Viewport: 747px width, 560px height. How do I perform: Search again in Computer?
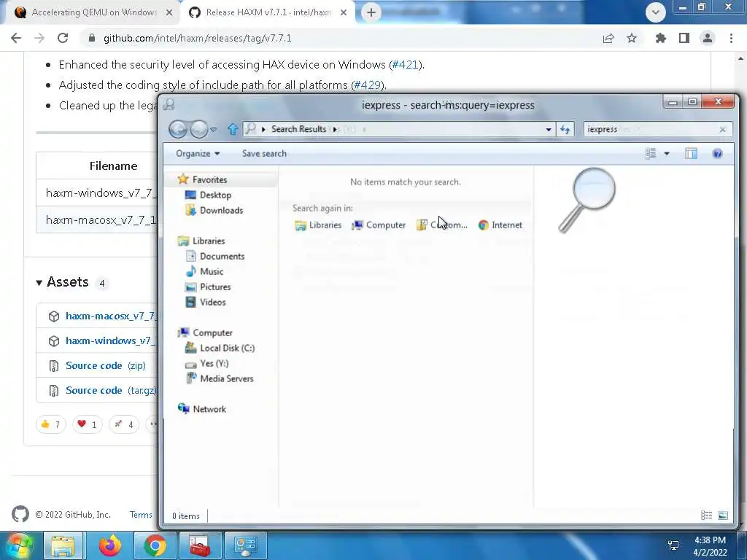pos(379,225)
